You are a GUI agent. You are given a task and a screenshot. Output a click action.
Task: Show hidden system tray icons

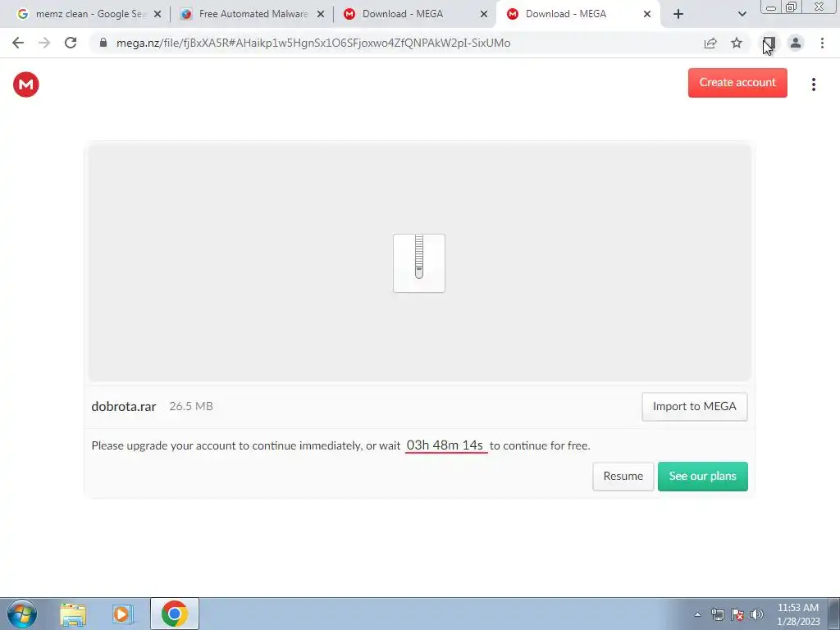coord(697,614)
